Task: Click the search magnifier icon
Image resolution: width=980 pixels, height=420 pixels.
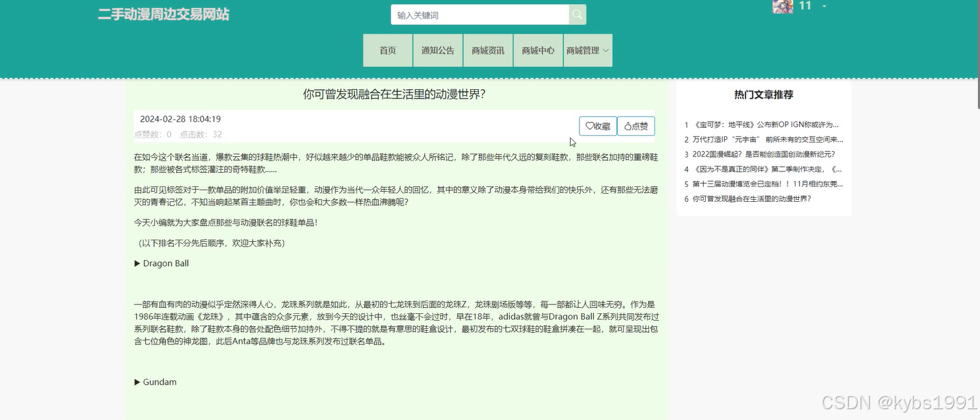Action: click(x=577, y=15)
